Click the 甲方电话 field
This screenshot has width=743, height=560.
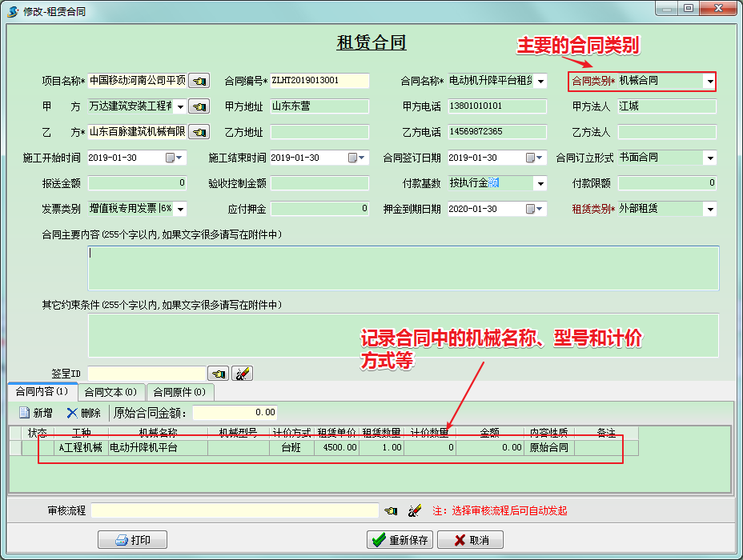[x=497, y=106]
